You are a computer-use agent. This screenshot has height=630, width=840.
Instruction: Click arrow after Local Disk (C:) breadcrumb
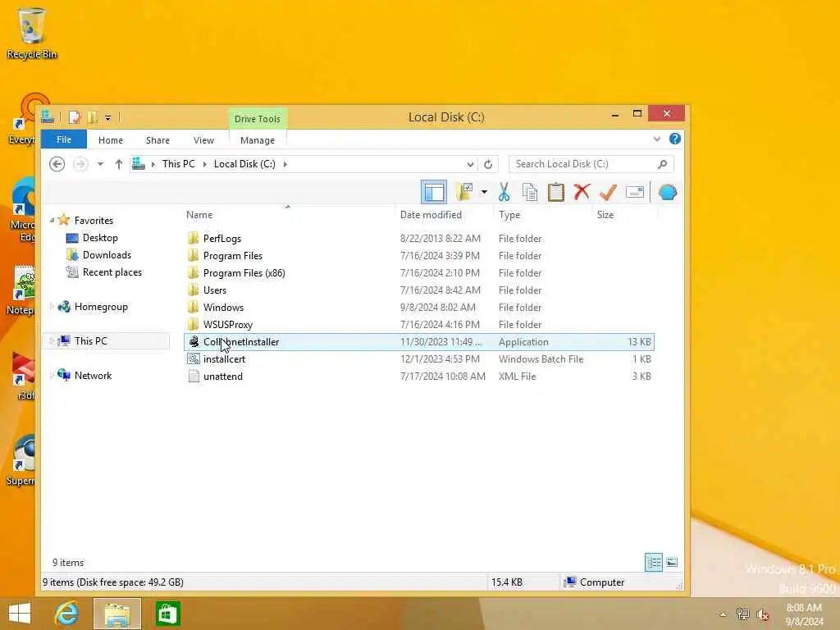click(x=285, y=164)
